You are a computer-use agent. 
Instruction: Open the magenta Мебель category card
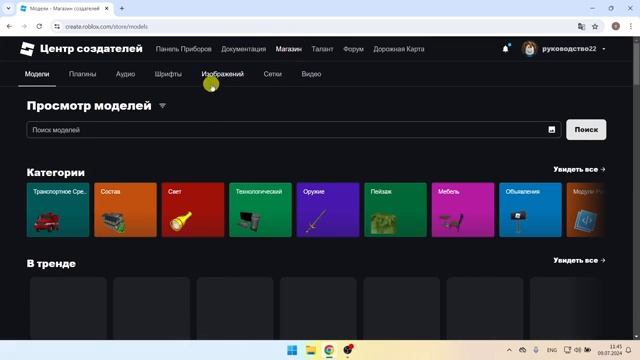pos(463,210)
